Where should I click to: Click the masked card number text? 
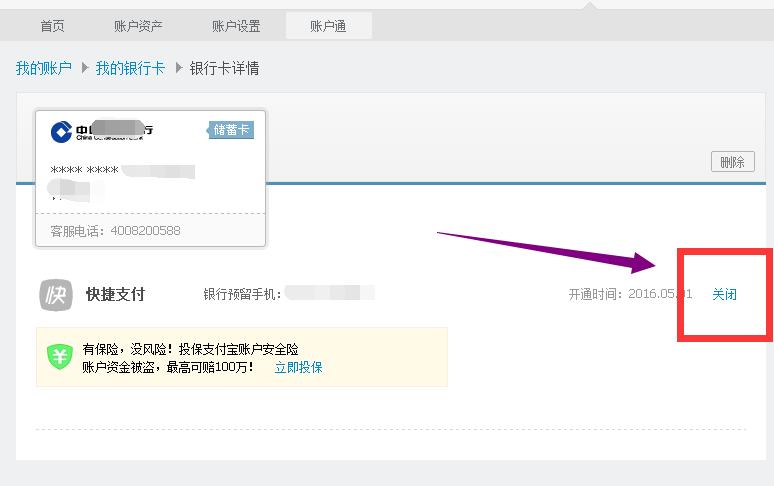click(x=122, y=171)
